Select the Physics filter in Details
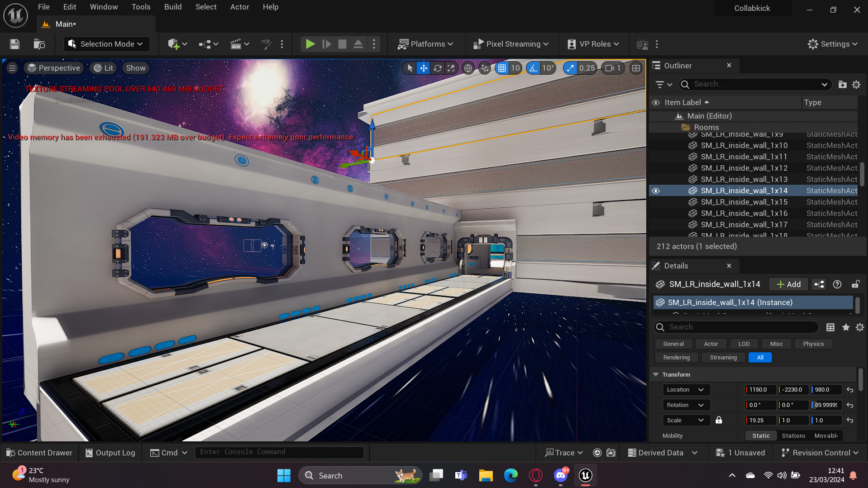 click(813, 344)
